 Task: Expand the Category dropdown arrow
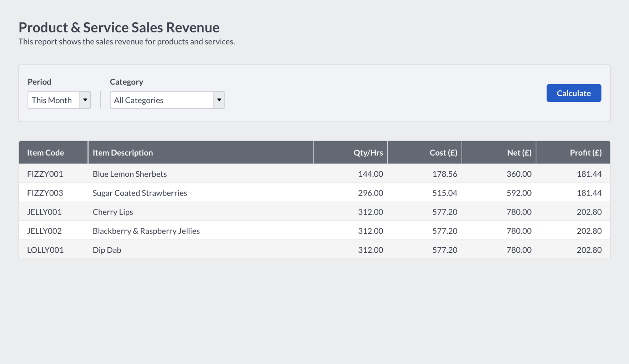tap(219, 100)
